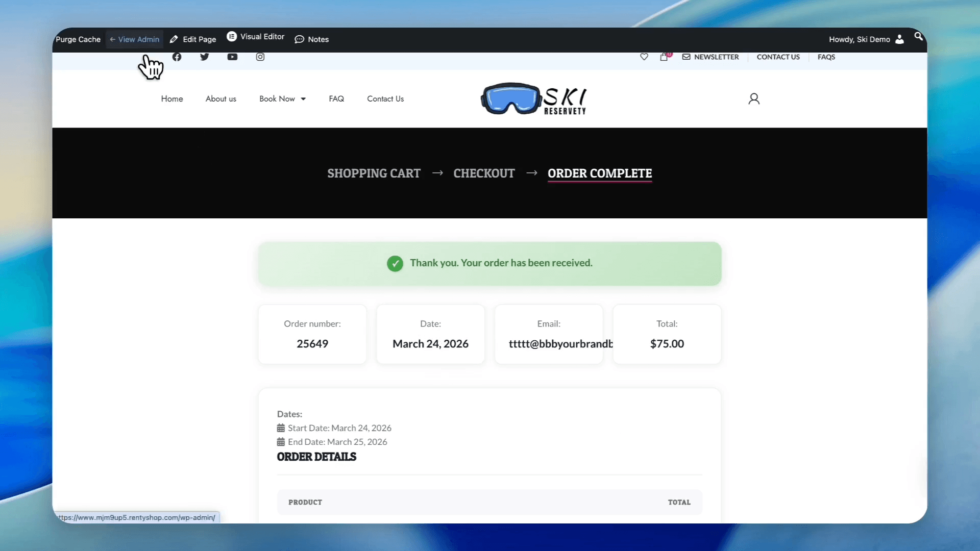The height and width of the screenshot is (551, 980).
Task: Click End Date: March 25, 2026 text
Action: click(x=337, y=442)
